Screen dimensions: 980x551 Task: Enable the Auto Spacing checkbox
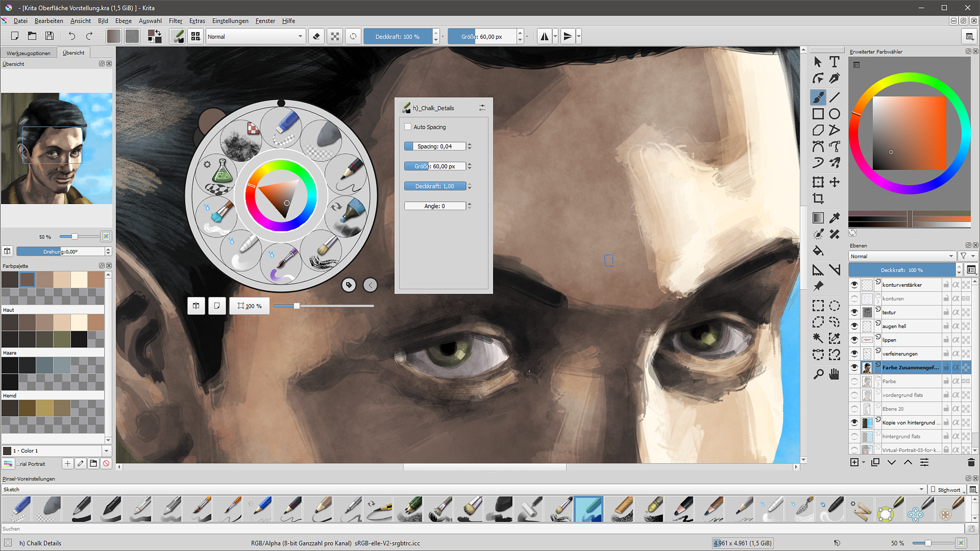click(x=408, y=127)
